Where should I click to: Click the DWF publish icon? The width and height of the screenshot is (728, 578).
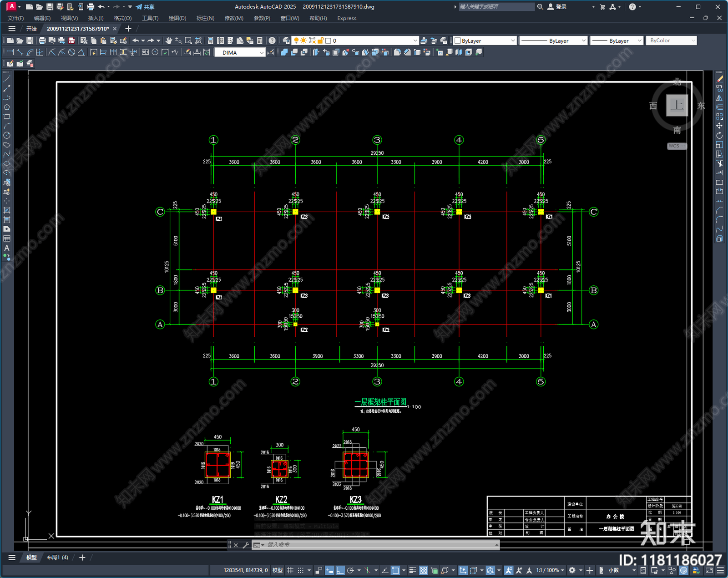[71, 41]
